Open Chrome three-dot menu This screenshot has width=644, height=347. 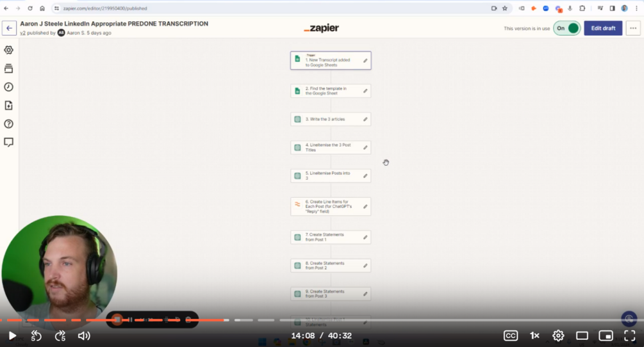point(636,8)
